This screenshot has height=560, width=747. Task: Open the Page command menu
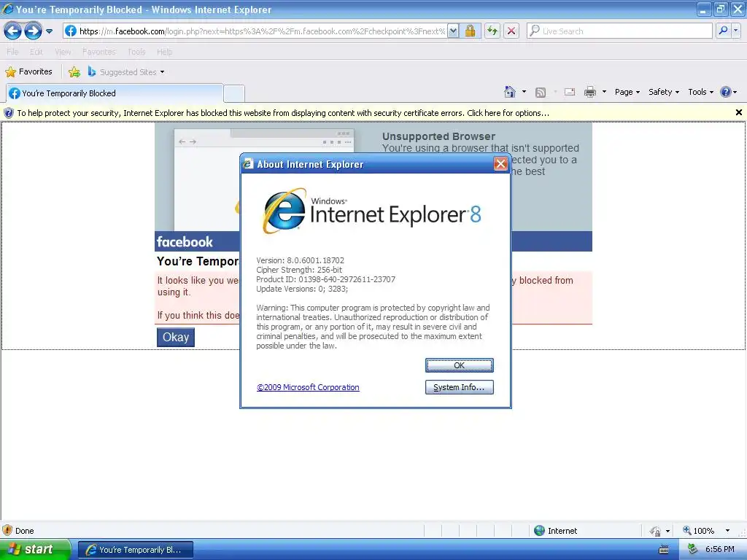[627, 92]
